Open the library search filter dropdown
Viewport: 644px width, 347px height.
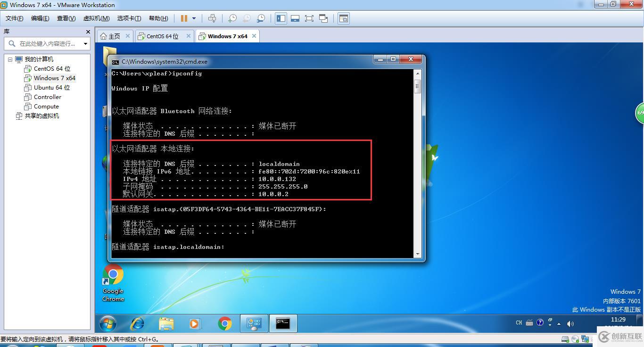tap(85, 43)
